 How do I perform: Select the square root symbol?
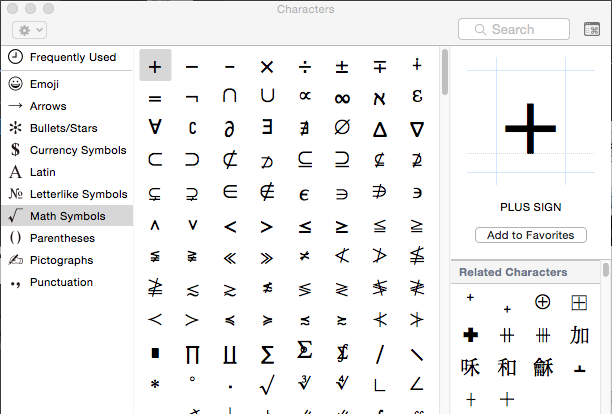coord(267,384)
